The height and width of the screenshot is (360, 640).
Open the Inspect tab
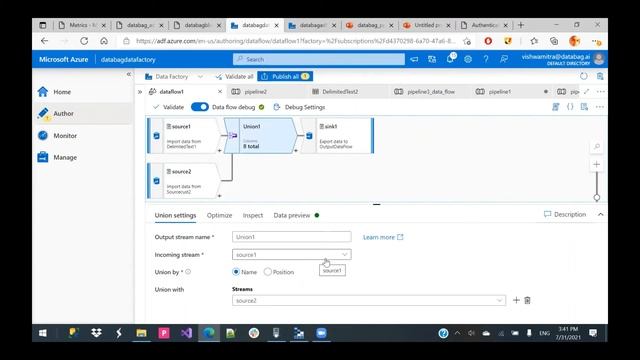(x=253, y=215)
